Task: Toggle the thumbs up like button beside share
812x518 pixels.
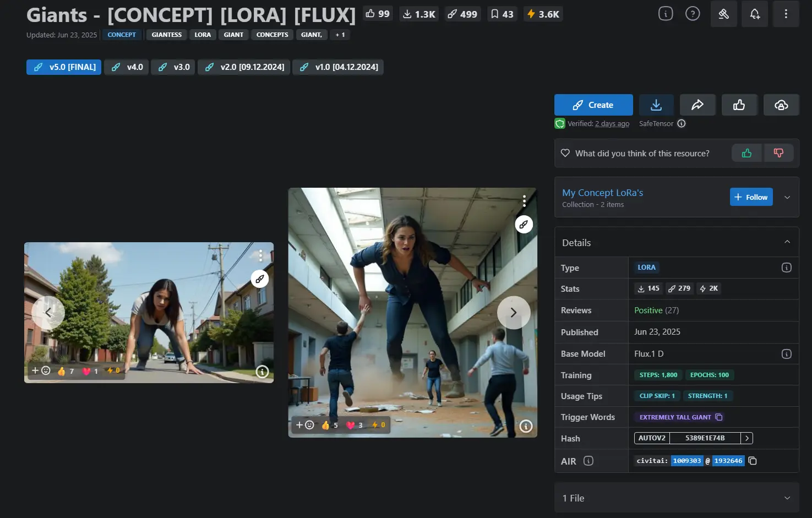Action: click(739, 105)
